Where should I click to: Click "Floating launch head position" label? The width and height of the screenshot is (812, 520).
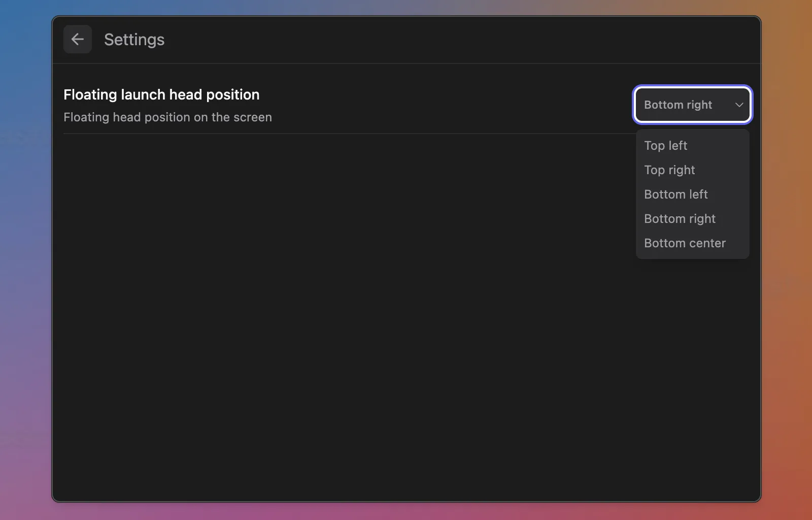[161, 94]
